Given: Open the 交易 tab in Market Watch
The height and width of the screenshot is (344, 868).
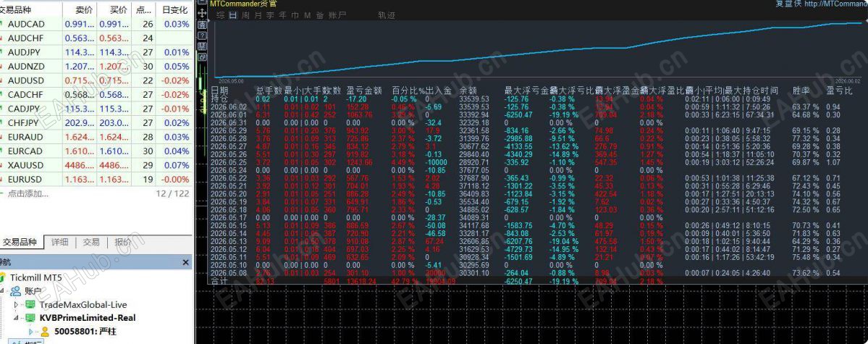Looking at the screenshot, I should [x=91, y=242].
